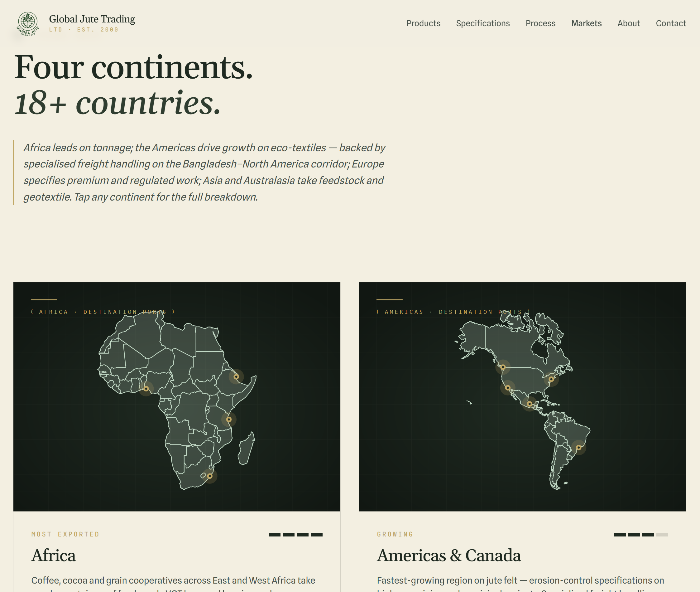This screenshot has height=592, width=700.
Task: Select the South Africa port marker
Action: pos(209,476)
